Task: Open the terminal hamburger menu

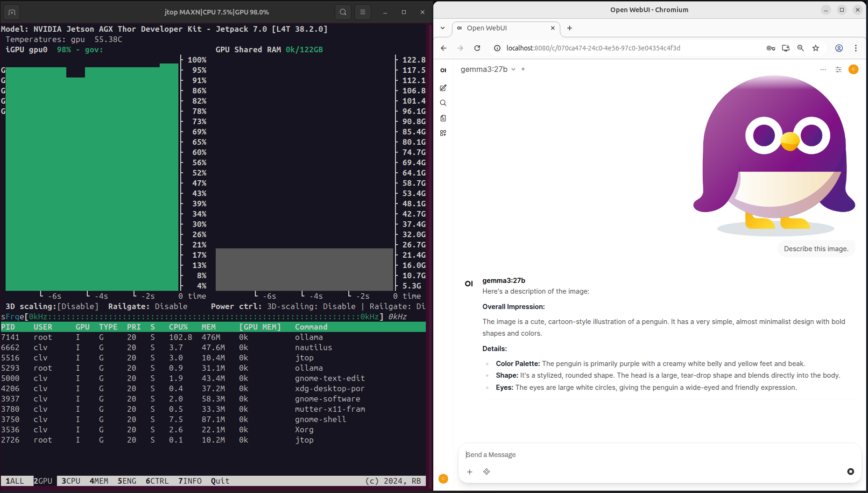Action: pyautogui.click(x=363, y=12)
